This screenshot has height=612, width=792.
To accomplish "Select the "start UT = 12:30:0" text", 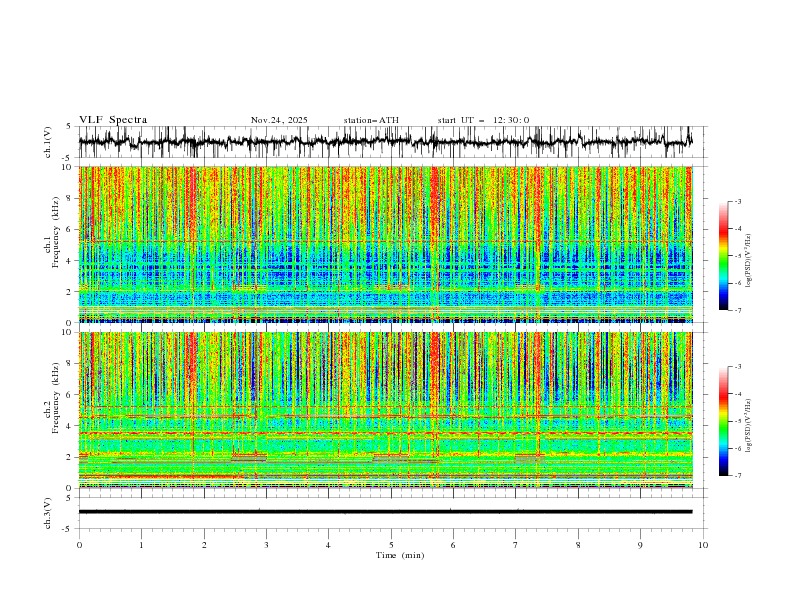I will (483, 120).
